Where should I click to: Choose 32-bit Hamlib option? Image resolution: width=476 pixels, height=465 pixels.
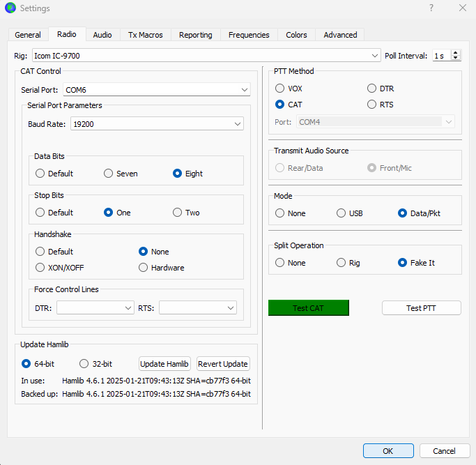[84, 364]
